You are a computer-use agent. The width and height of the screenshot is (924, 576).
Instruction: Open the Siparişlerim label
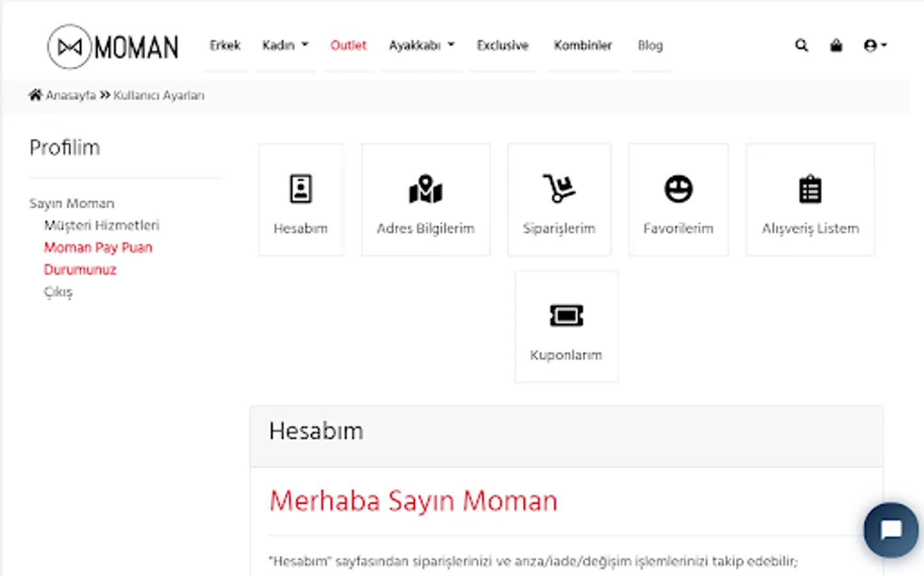pos(559,228)
